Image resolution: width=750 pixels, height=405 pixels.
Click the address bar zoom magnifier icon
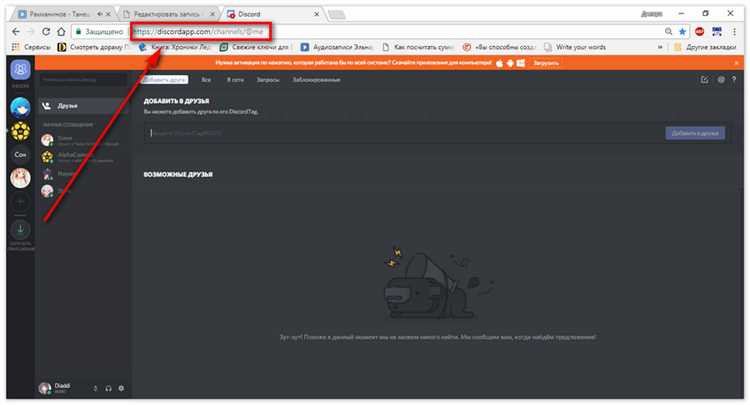click(668, 32)
